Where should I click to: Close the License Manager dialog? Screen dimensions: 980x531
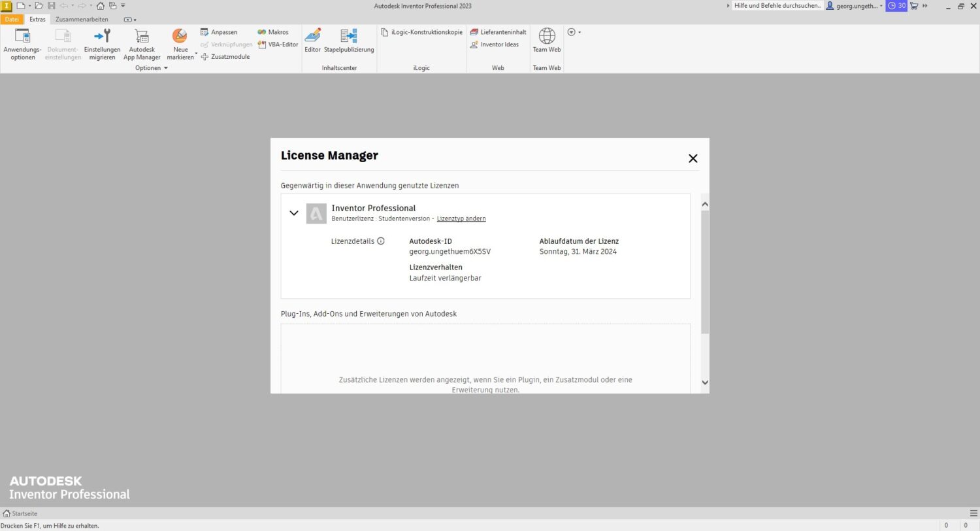click(x=693, y=158)
